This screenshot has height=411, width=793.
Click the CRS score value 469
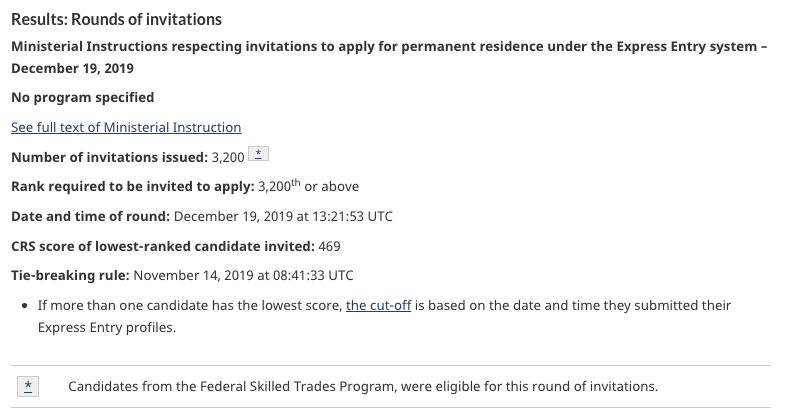point(330,245)
